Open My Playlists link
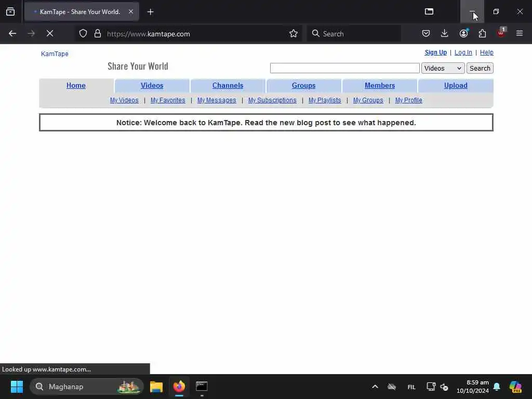 coord(325,100)
